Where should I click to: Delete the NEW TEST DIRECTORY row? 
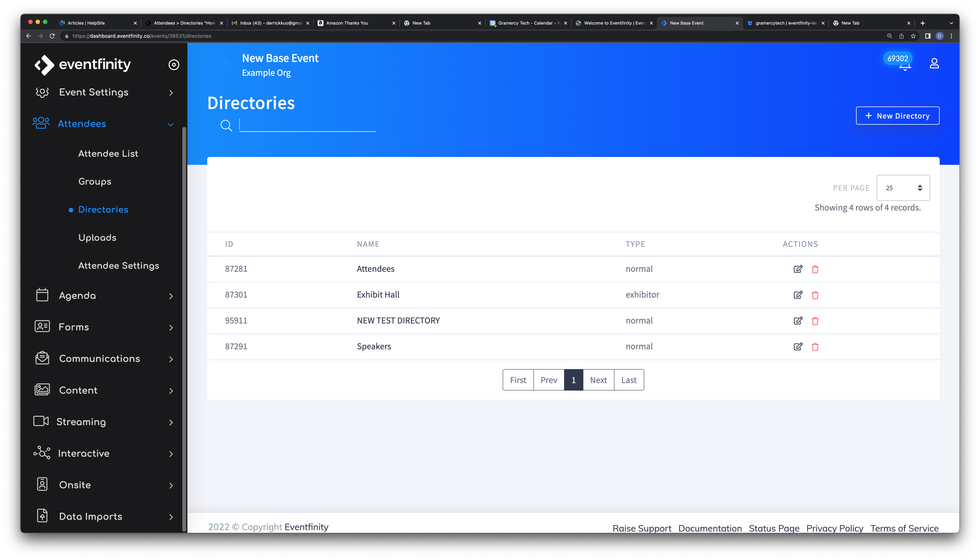click(815, 321)
